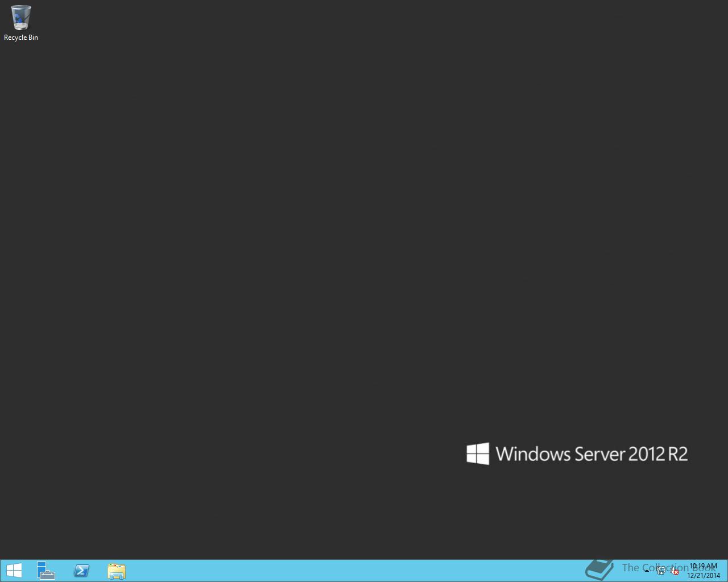The image size is (728, 582).
Task: Show hidden icons with the tray arrow
Action: [x=647, y=571]
